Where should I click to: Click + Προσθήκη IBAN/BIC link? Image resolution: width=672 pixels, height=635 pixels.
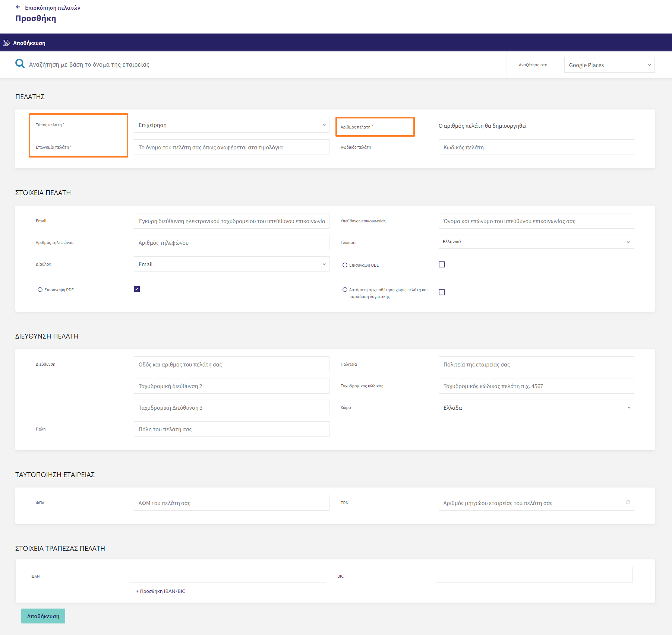pyautogui.click(x=161, y=591)
